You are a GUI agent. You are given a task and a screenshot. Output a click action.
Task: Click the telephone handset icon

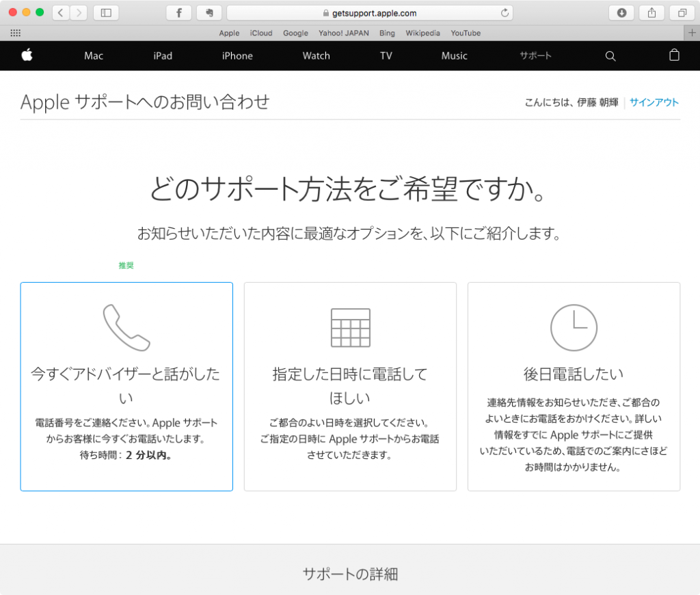click(x=126, y=327)
